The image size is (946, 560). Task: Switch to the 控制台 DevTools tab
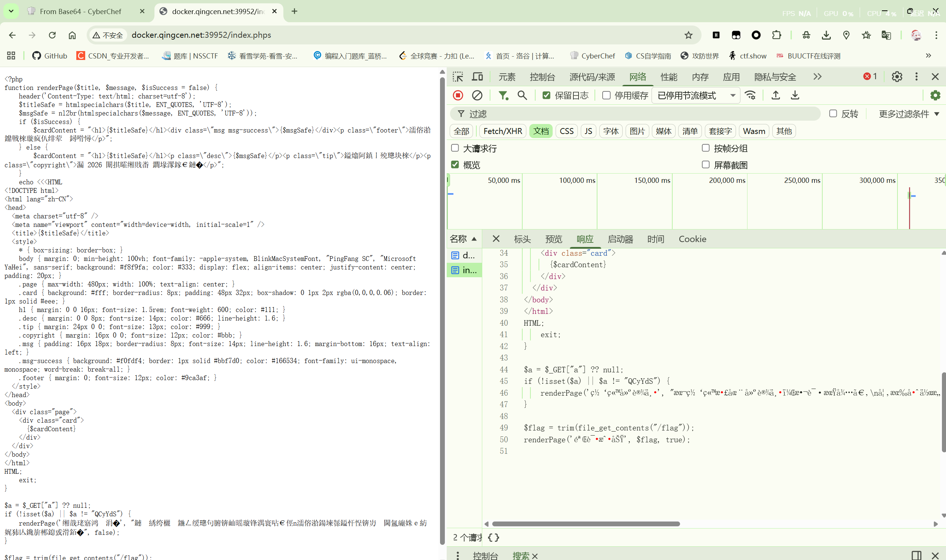(x=542, y=77)
